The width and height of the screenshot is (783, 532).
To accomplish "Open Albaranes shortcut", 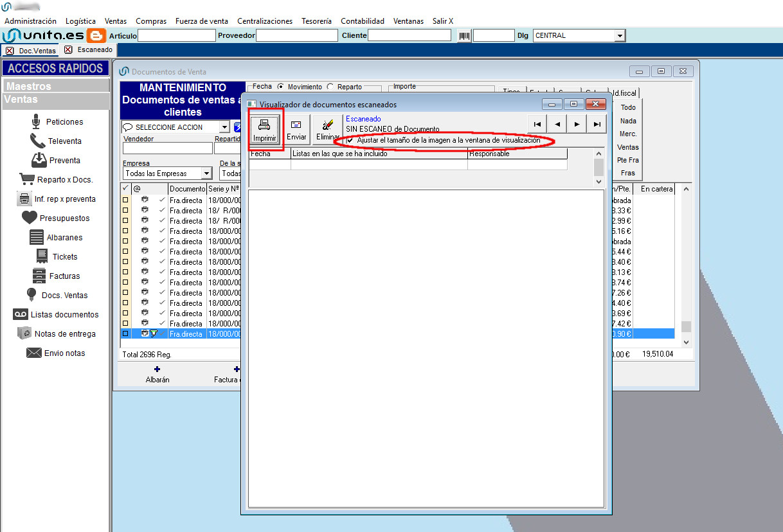I will [56, 237].
